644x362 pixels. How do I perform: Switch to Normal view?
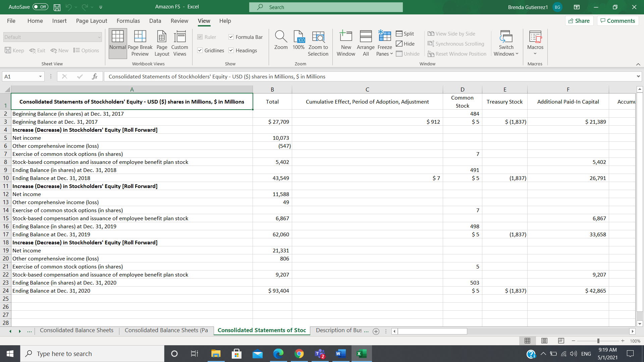(117, 43)
